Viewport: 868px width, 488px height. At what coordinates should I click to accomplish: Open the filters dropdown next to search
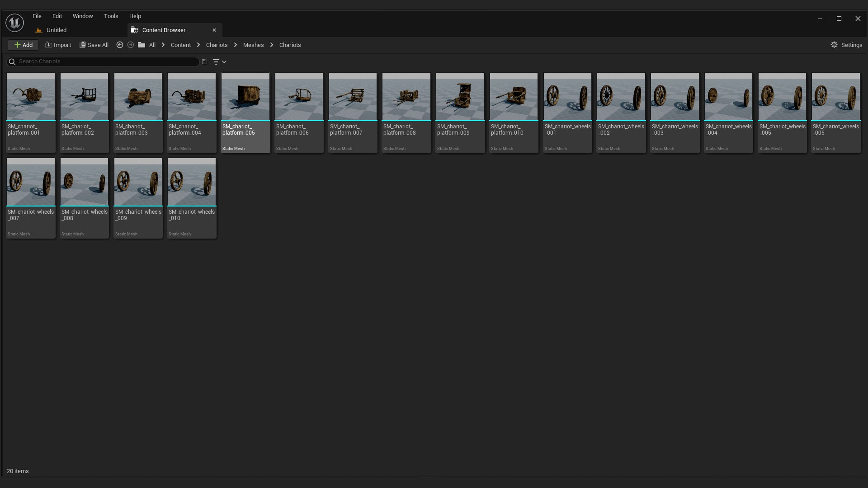tap(217, 61)
